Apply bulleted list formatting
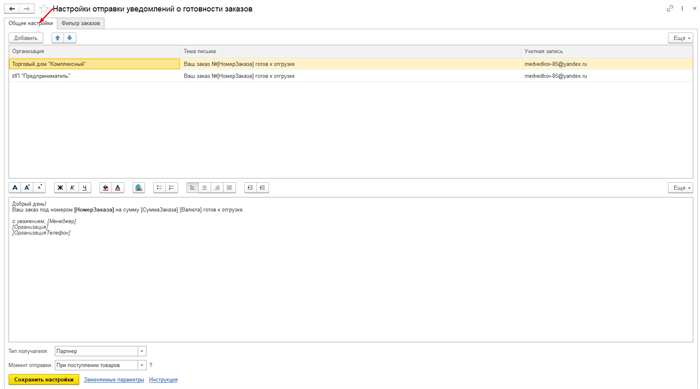 coord(159,188)
